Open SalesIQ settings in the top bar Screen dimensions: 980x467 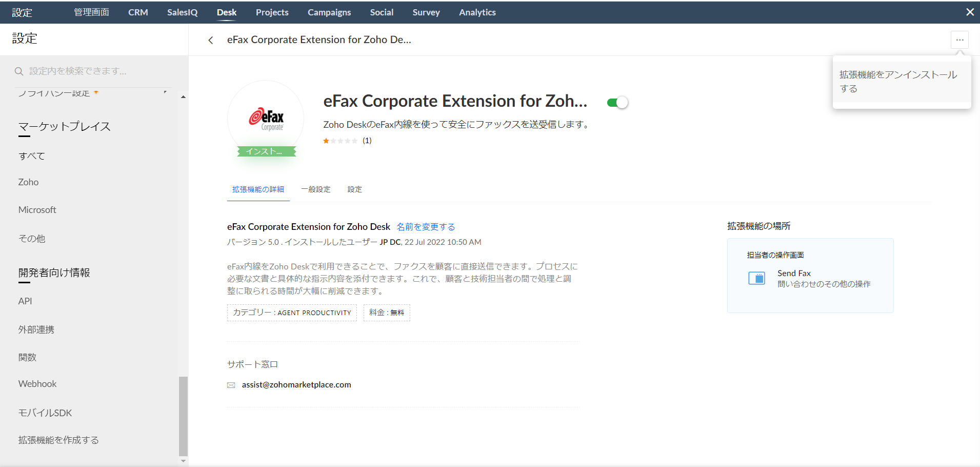pos(183,12)
